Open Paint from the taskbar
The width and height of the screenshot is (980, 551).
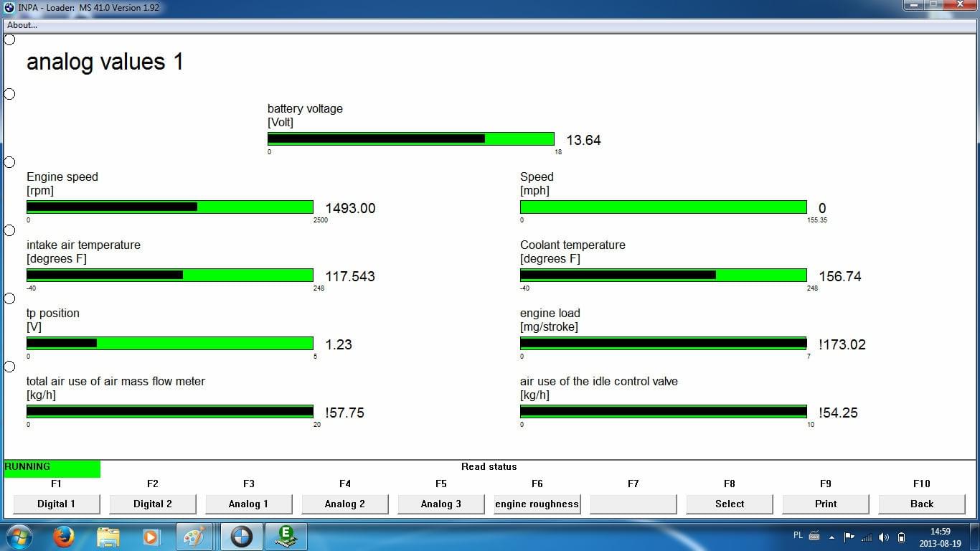pyautogui.click(x=194, y=537)
